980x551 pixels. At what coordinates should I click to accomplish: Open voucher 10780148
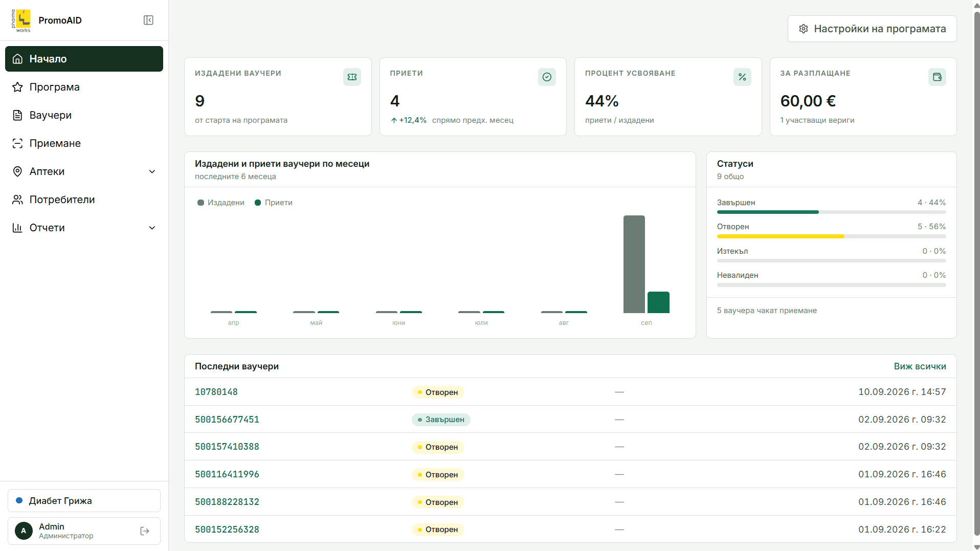216,392
